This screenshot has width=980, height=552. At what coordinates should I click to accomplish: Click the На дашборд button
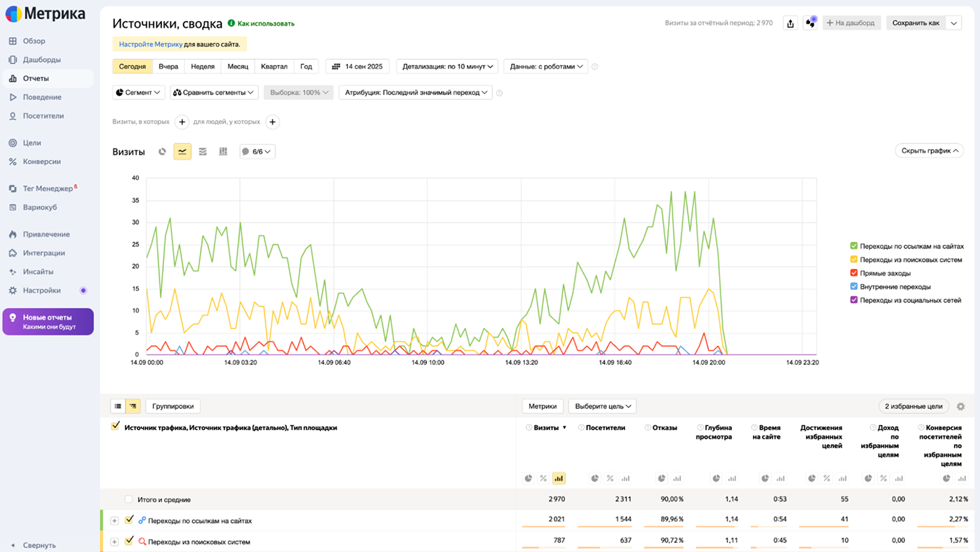pos(851,23)
